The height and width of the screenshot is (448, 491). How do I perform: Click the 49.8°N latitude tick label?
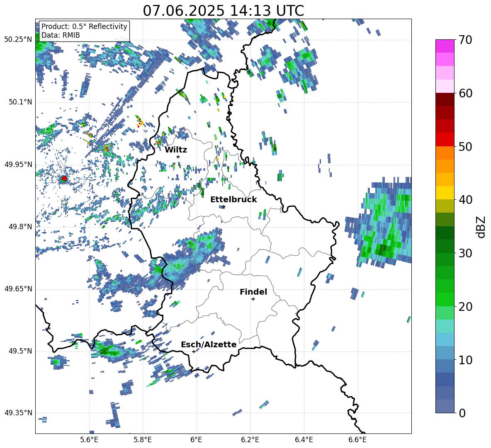coord(20,227)
